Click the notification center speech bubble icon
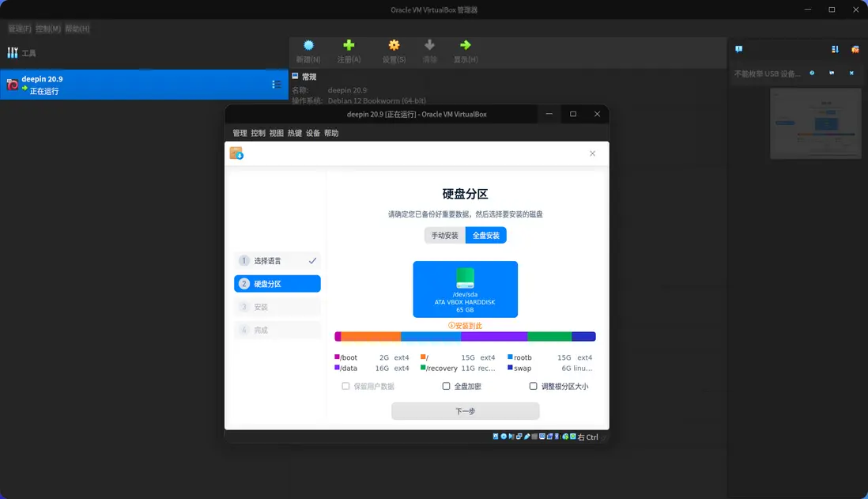The image size is (868, 499). (x=738, y=49)
